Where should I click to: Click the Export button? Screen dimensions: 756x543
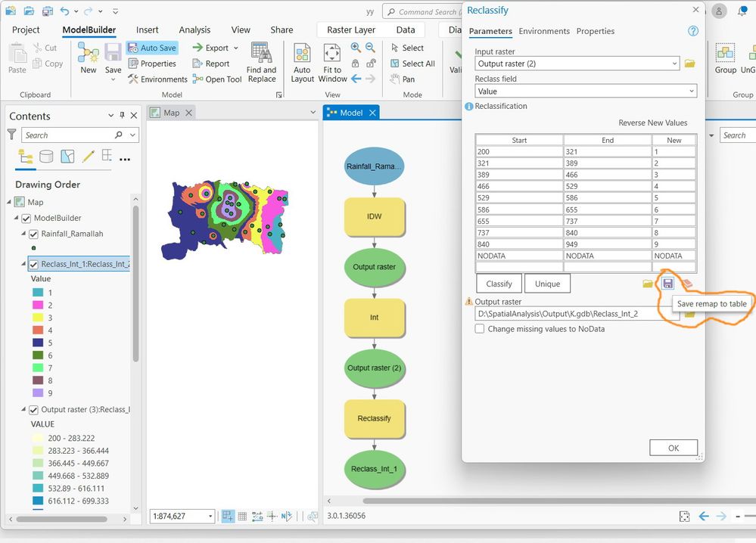(x=210, y=48)
